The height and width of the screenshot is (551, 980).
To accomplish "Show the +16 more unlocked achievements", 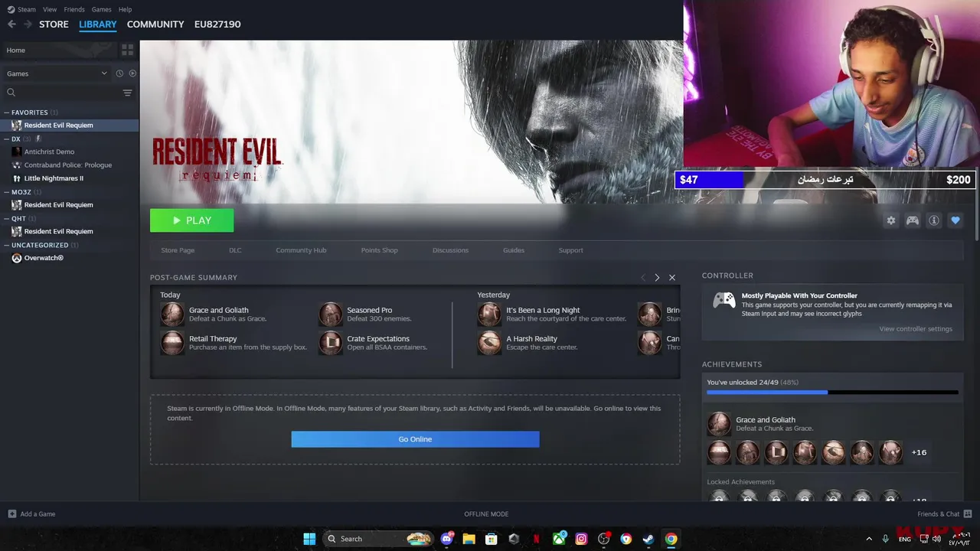I will 919,452.
